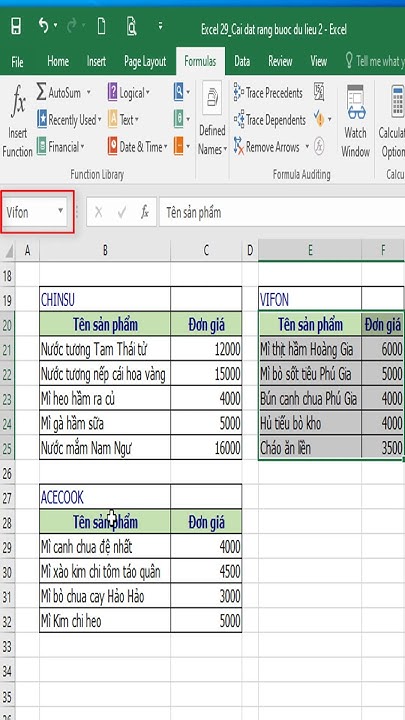The image size is (405, 720).
Task: Select the Formulas tab
Action: coord(200,62)
